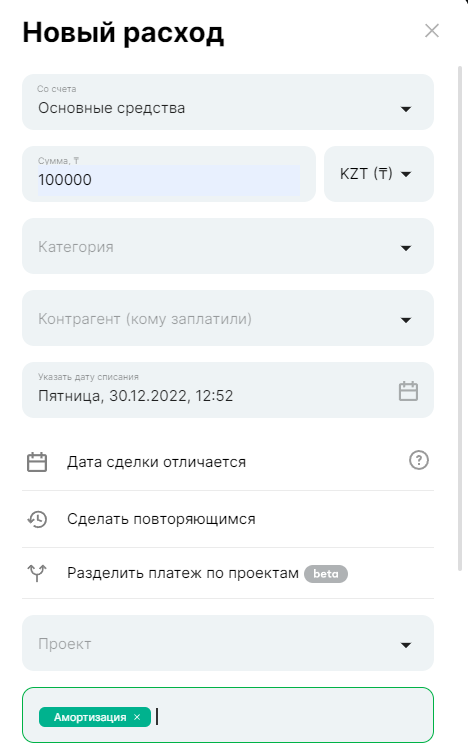Close the Новый расход dialog
The image size is (468, 752).
pyautogui.click(x=432, y=31)
